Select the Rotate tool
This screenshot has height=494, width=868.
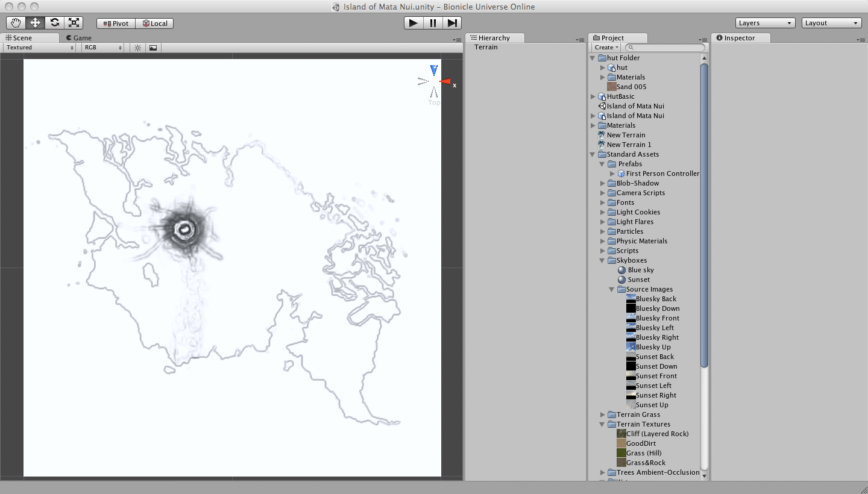[x=55, y=23]
